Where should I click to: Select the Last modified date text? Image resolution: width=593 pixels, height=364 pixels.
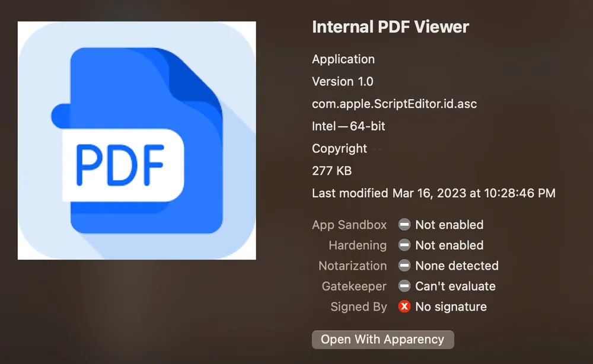click(x=433, y=193)
